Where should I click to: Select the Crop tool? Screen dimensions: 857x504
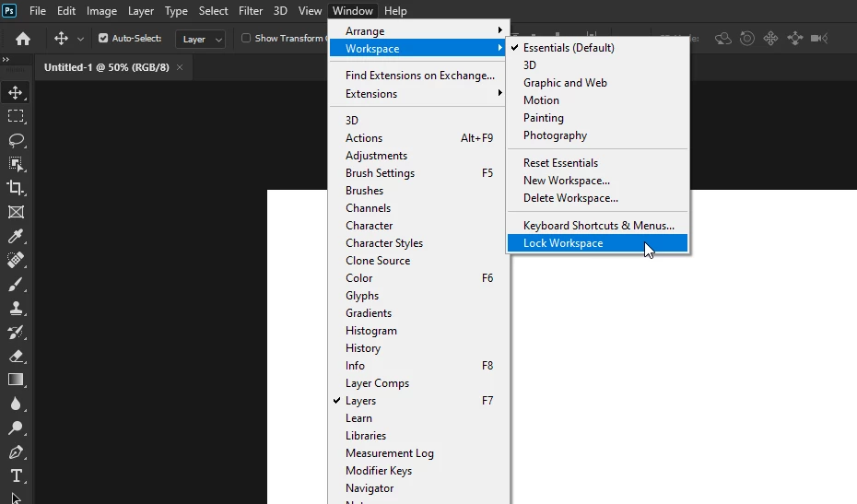(x=16, y=188)
